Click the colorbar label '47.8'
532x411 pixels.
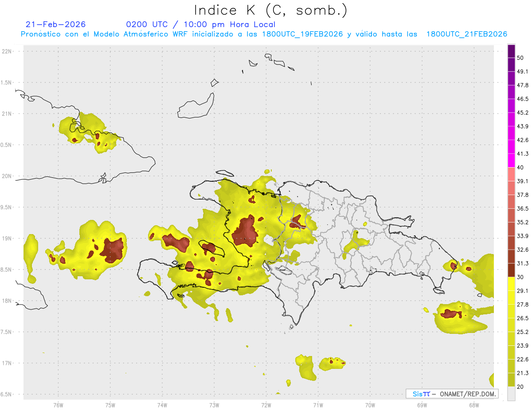523,85
